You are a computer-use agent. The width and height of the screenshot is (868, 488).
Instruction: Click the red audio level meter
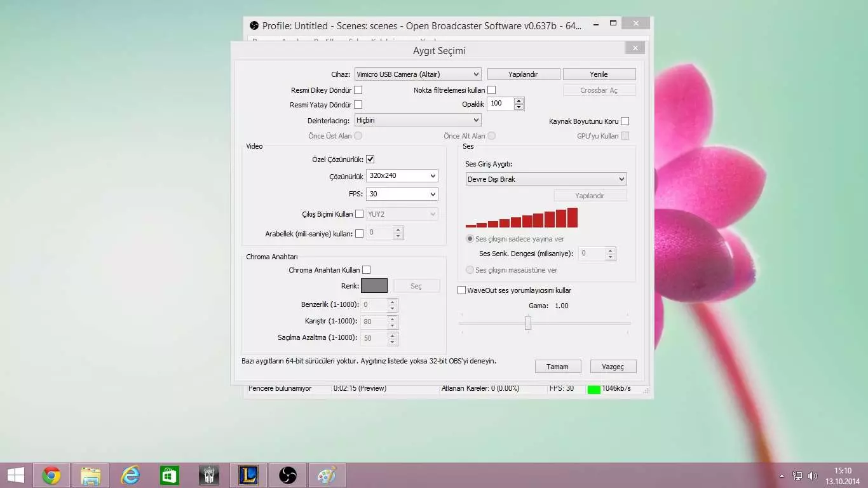coord(522,217)
